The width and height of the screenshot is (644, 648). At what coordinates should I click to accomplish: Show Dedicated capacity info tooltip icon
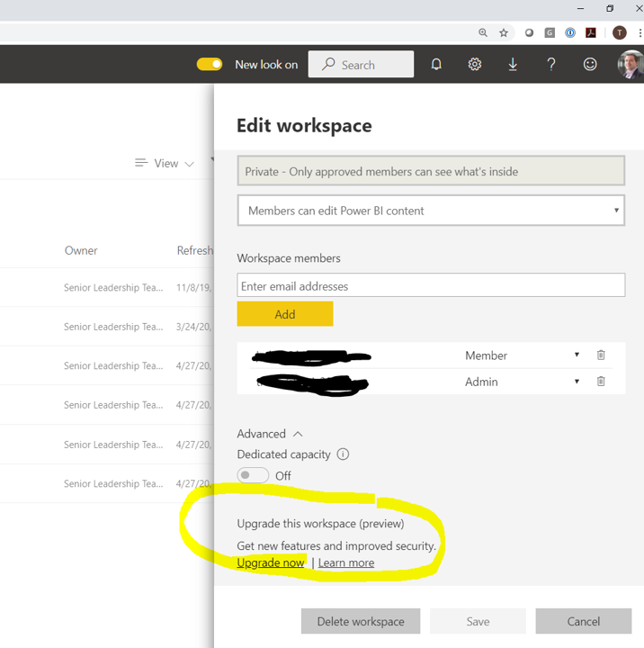[343, 454]
